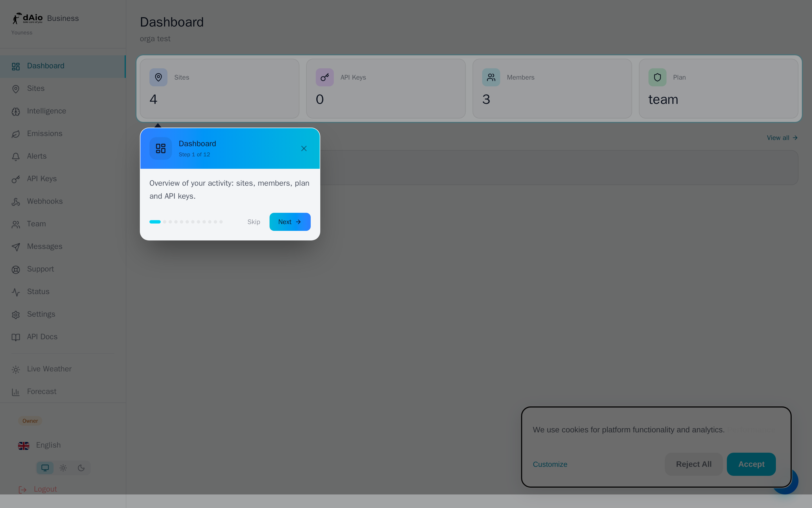
Task: Click the Webhooks icon
Action: click(16, 202)
